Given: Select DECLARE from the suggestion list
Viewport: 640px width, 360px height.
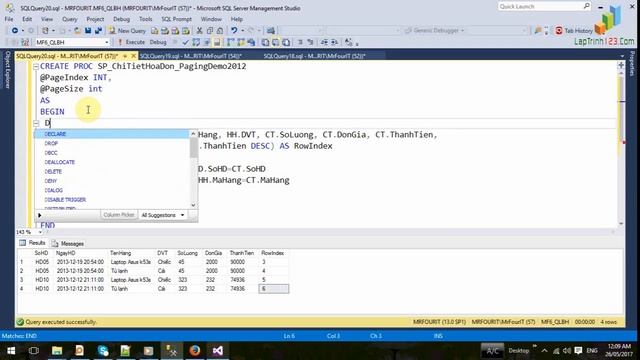Looking at the screenshot, I should coord(111,134).
